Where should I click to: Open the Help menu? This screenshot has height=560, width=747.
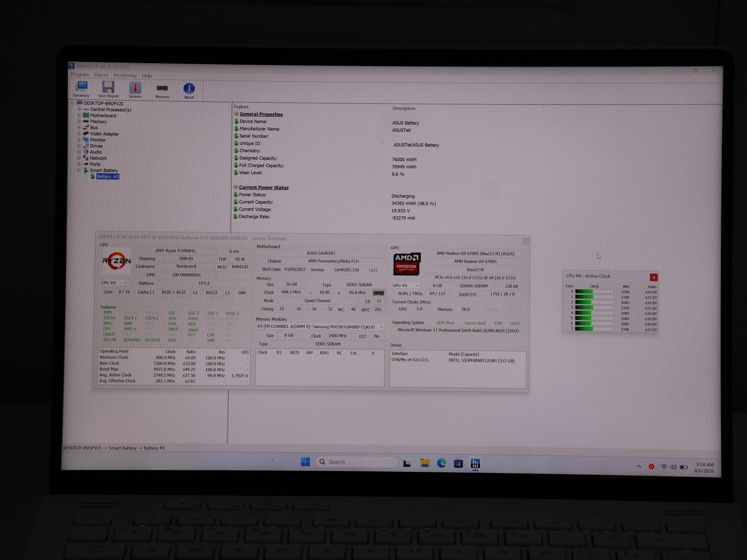tap(147, 76)
